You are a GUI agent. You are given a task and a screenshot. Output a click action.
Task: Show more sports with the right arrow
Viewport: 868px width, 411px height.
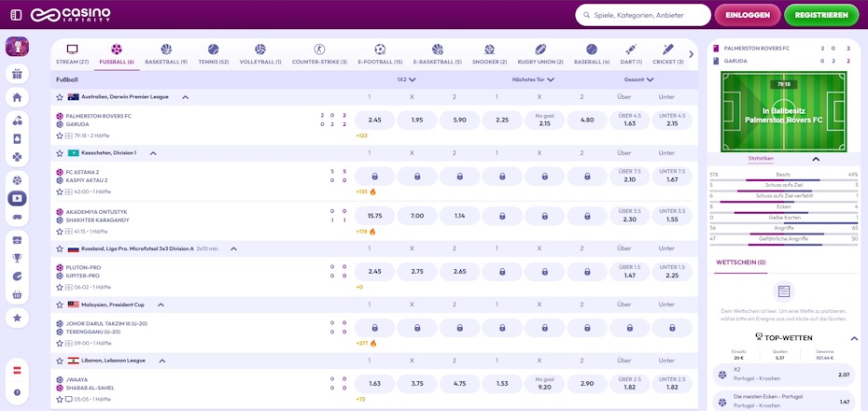(x=691, y=54)
